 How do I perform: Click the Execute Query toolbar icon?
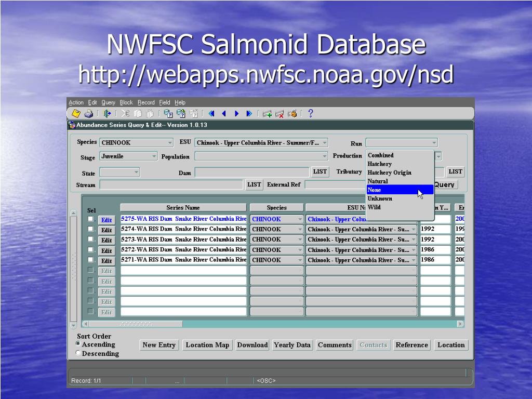coord(181,114)
